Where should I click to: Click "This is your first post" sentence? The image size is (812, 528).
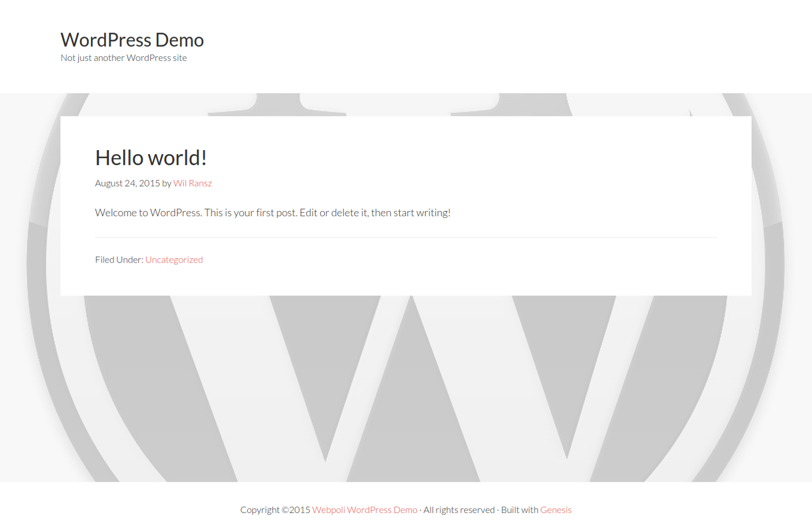(x=251, y=213)
